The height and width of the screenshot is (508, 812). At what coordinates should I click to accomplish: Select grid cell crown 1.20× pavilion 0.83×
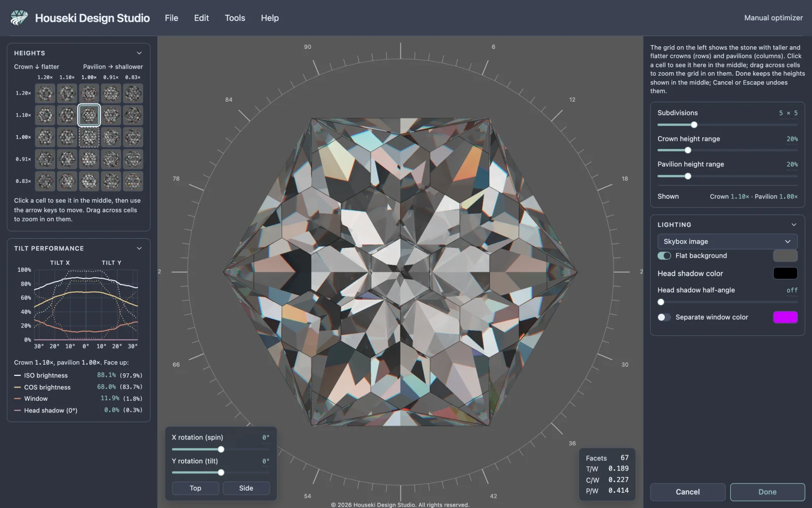point(133,93)
